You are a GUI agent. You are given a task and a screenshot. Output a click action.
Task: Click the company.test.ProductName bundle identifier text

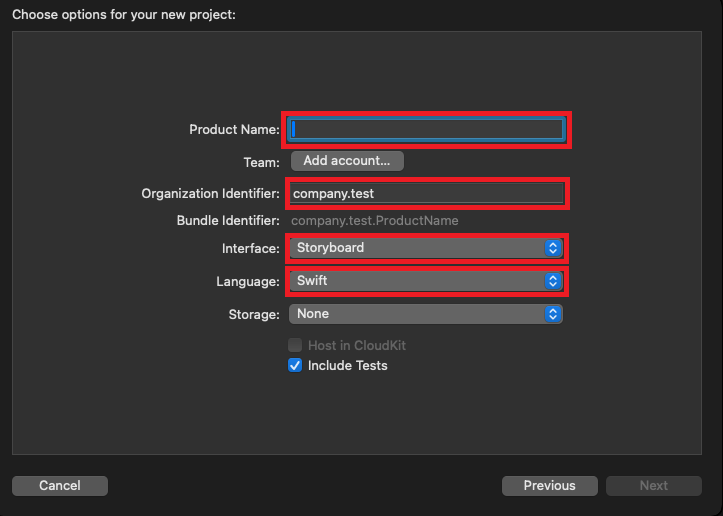[x=374, y=220]
